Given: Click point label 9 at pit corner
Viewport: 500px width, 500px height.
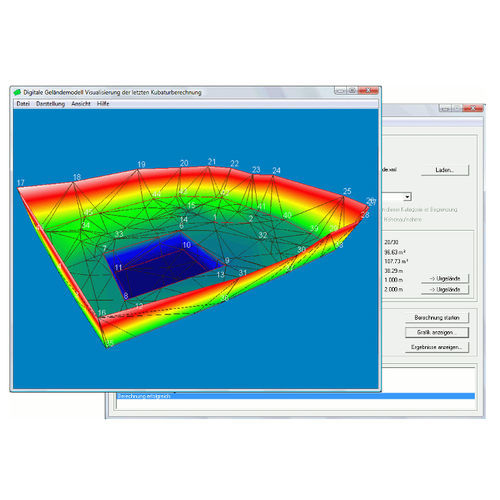Looking at the screenshot, I should 227,261.
